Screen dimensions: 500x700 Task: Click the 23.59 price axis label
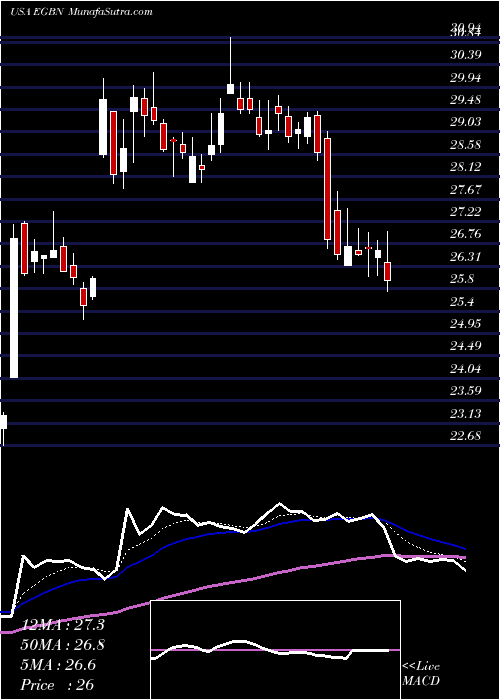[465, 391]
